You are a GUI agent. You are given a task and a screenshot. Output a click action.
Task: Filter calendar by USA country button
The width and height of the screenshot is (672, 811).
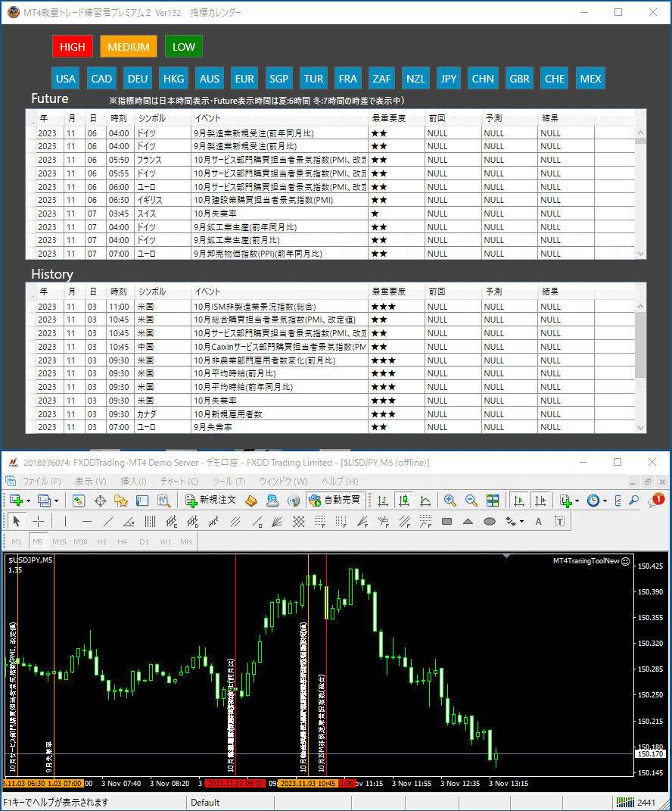pyautogui.click(x=66, y=79)
